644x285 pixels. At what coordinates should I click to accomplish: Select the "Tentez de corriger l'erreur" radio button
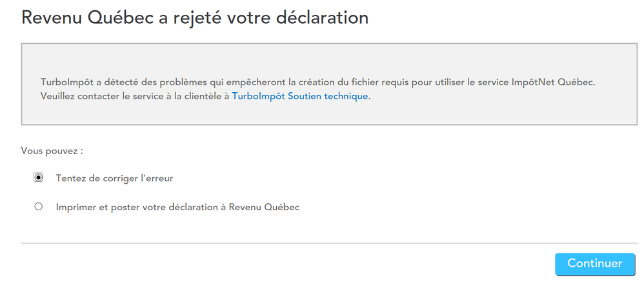click(39, 177)
